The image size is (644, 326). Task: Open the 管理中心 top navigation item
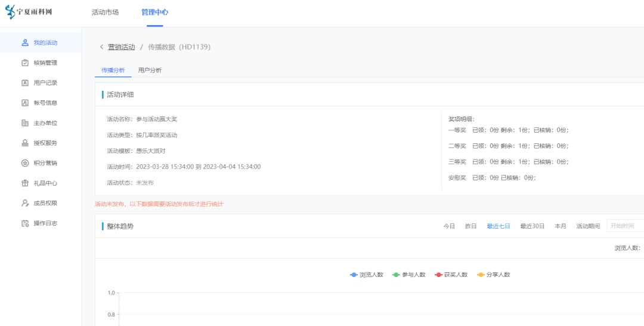pyautogui.click(x=155, y=13)
